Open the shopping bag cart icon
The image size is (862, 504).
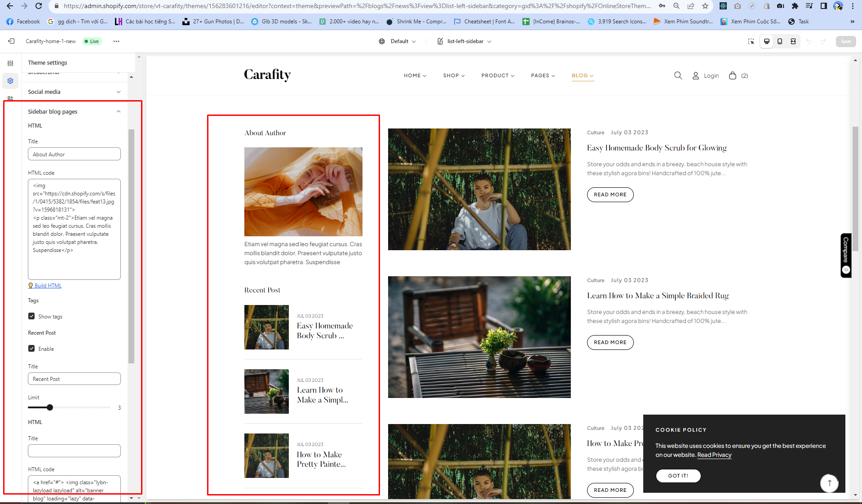coord(733,75)
